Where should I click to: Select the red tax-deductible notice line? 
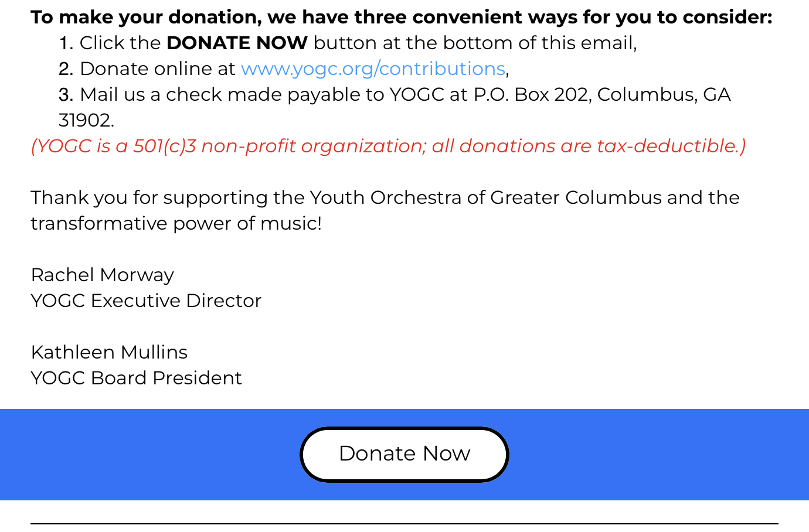pos(389,146)
